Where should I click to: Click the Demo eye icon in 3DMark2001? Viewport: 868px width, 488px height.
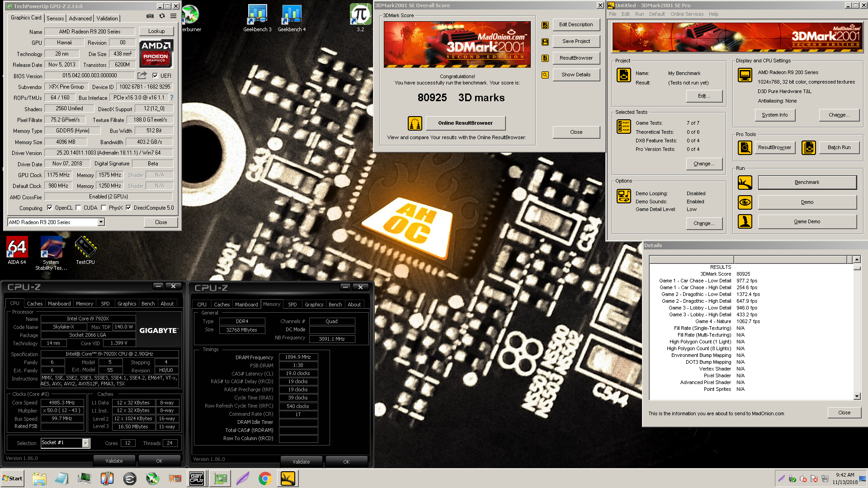tap(745, 202)
